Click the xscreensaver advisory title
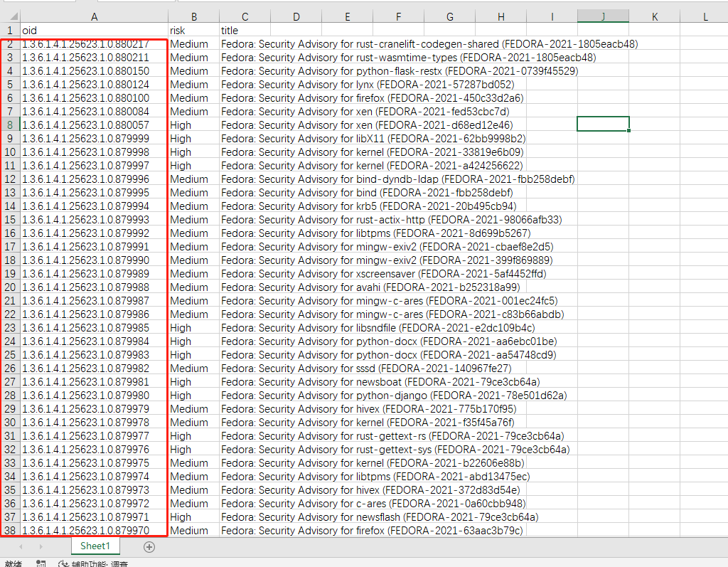This screenshot has width=728, height=567. tap(383, 274)
